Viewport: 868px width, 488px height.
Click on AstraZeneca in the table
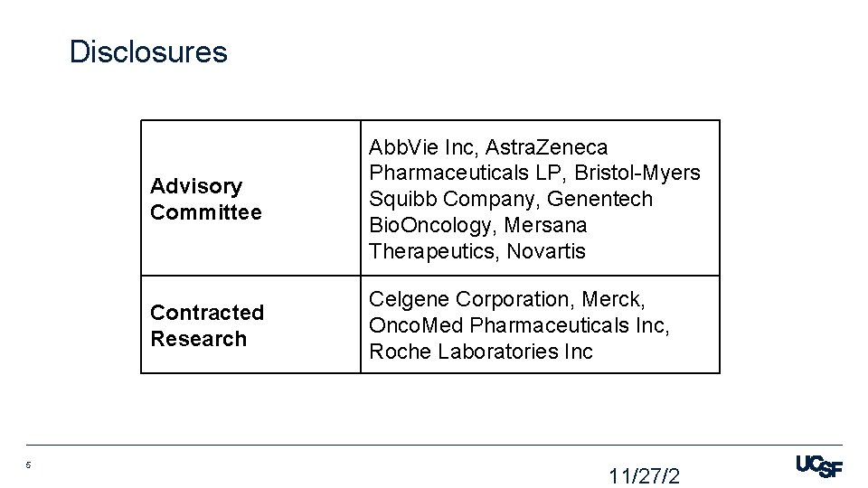pyautogui.click(x=546, y=147)
